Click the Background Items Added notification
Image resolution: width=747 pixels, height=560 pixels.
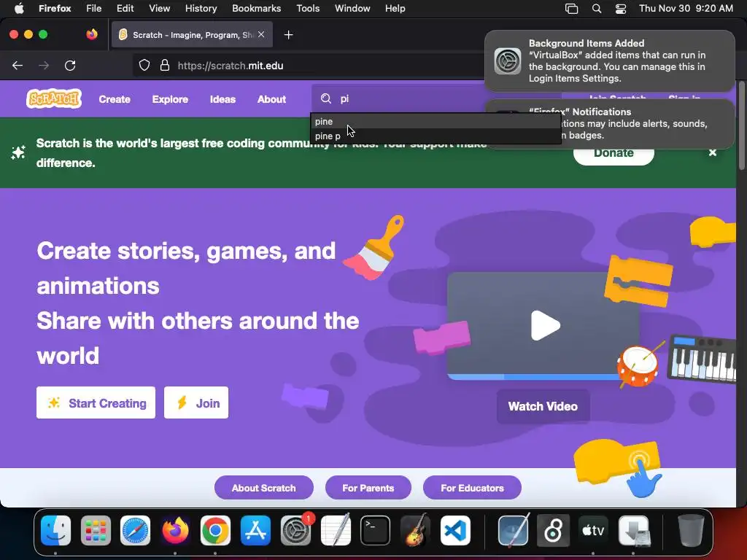610,61
